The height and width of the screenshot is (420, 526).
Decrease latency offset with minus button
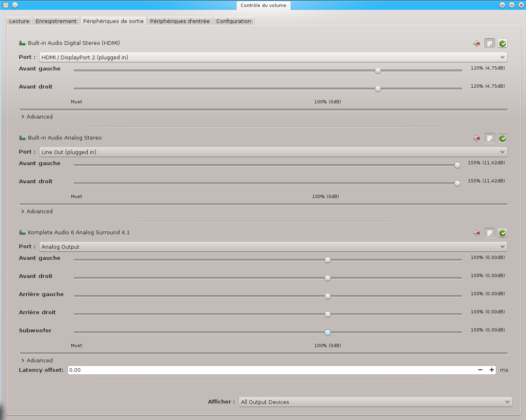(x=480, y=370)
